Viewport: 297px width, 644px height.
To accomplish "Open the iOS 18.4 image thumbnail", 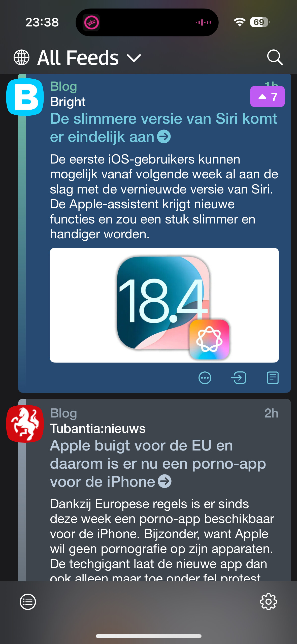I will [x=164, y=305].
